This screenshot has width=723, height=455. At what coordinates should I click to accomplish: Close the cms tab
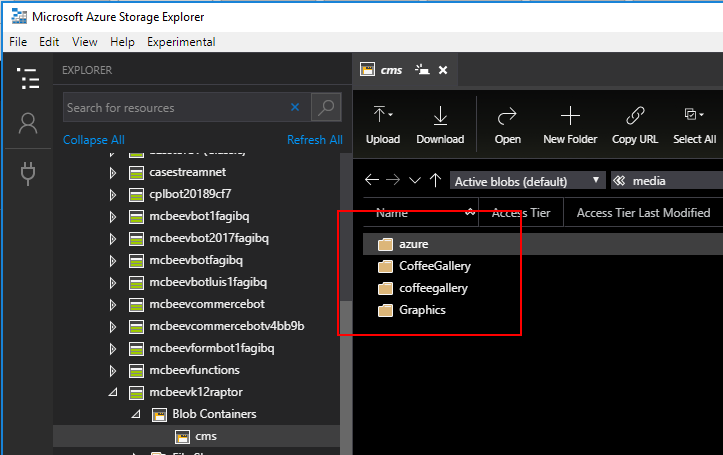[x=443, y=70]
